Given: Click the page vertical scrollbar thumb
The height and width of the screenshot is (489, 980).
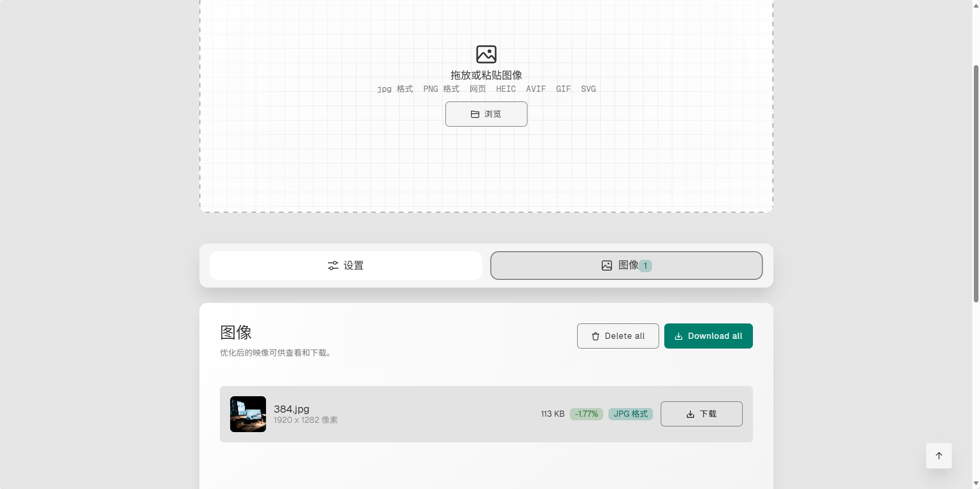Looking at the screenshot, I should click(976, 184).
